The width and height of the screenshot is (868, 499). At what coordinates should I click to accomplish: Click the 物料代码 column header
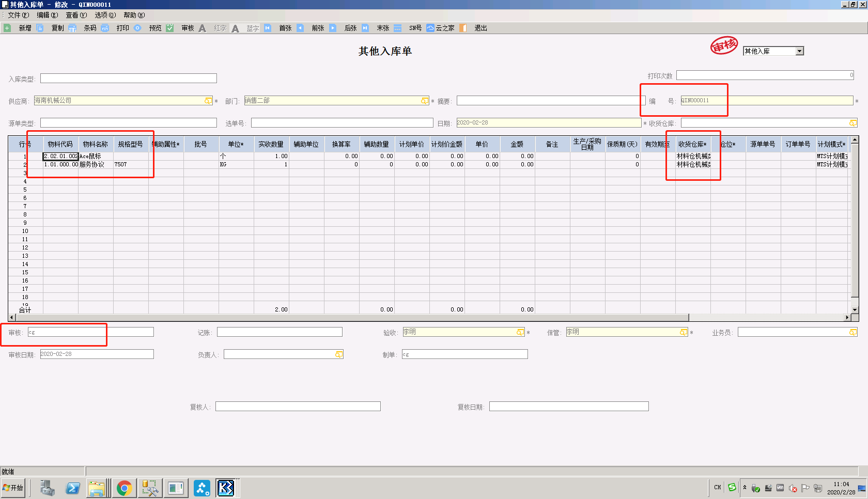click(x=60, y=144)
